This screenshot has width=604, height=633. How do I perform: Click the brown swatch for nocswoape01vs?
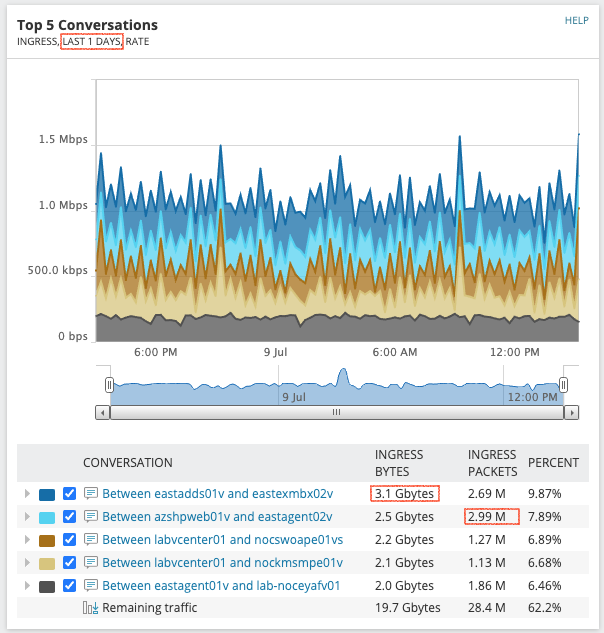(x=47, y=541)
